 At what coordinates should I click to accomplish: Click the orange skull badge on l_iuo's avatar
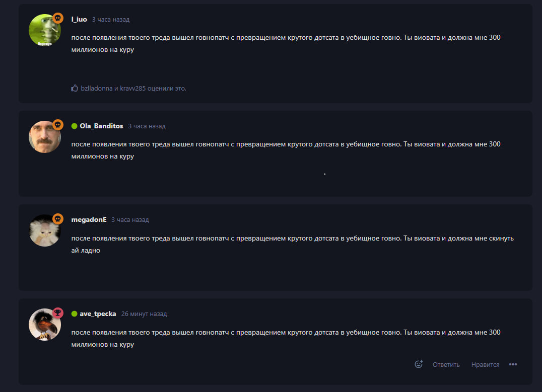tap(58, 18)
